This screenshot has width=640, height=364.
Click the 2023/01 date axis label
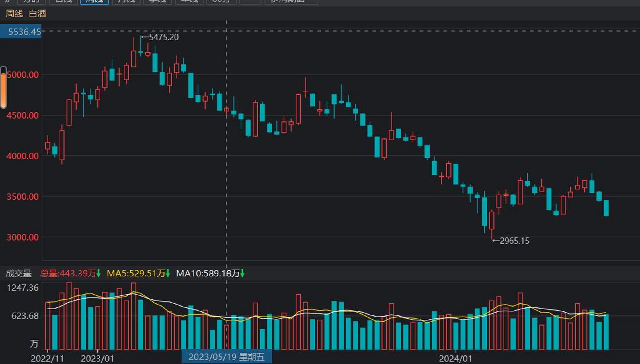click(x=97, y=359)
